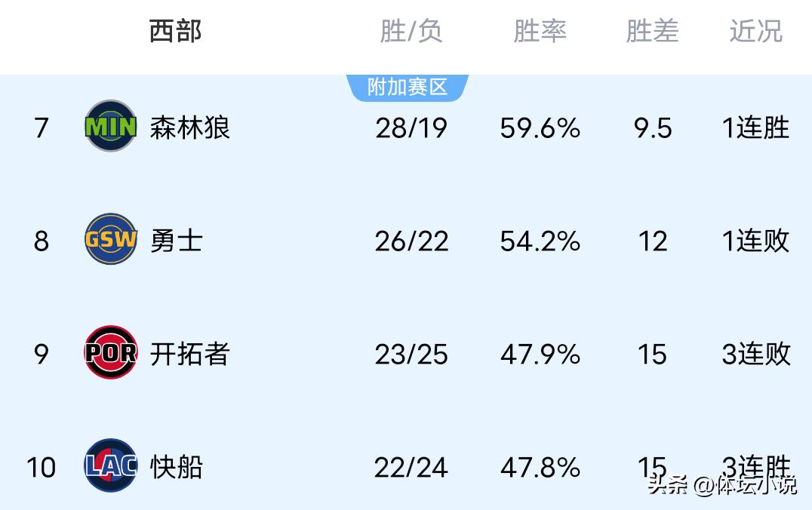Tap the 附加赛区 play-in zone badge
812x510 pixels.
[408, 88]
